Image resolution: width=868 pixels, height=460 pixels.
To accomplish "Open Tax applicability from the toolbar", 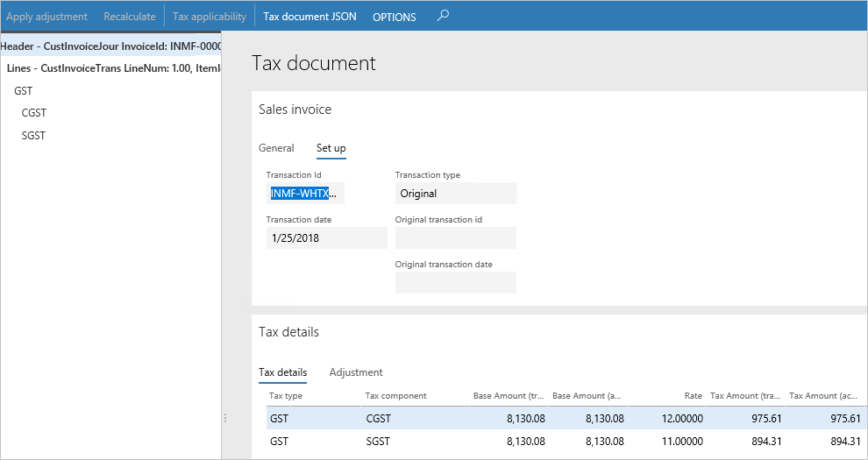I will coord(209,17).
